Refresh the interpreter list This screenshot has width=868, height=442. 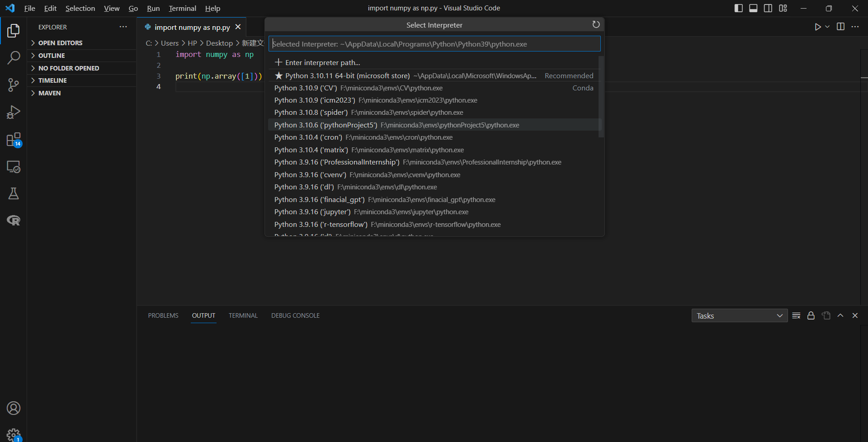pyautogui.click(x=596, y=24)
